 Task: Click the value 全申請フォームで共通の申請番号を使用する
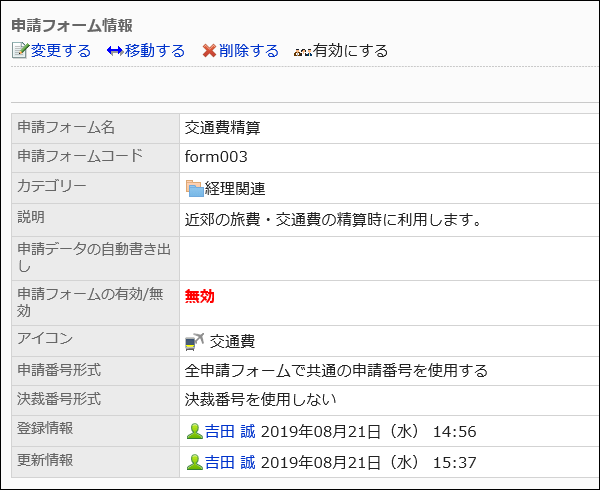coord(336,371)
